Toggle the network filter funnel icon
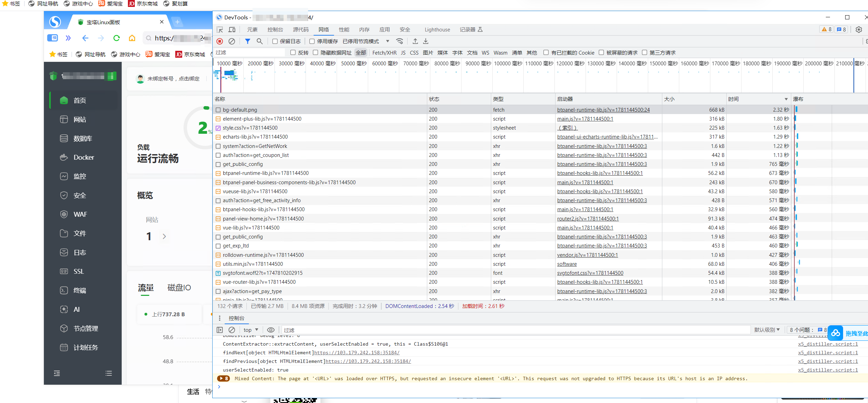 (x=248, y=41)
